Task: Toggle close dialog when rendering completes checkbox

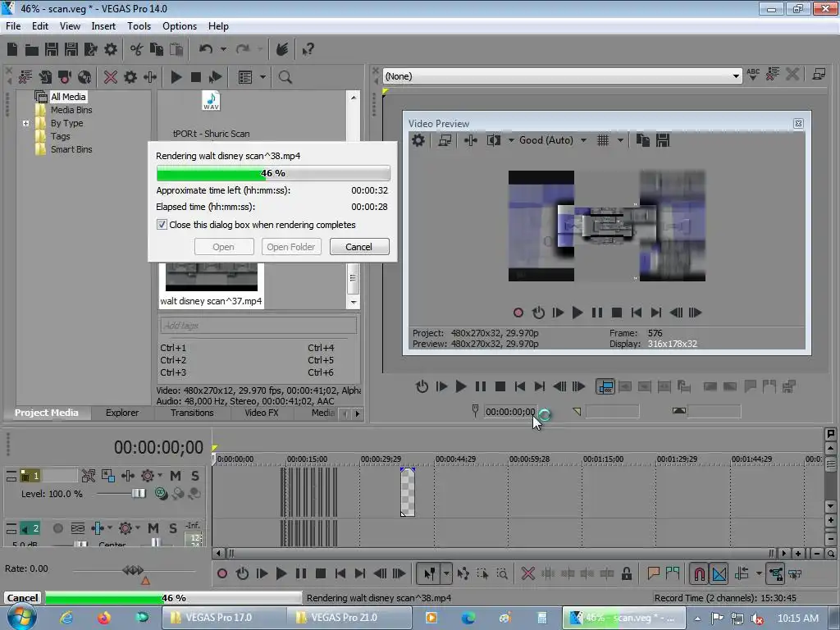Action: pyautogui.click(x=162, y=225)
